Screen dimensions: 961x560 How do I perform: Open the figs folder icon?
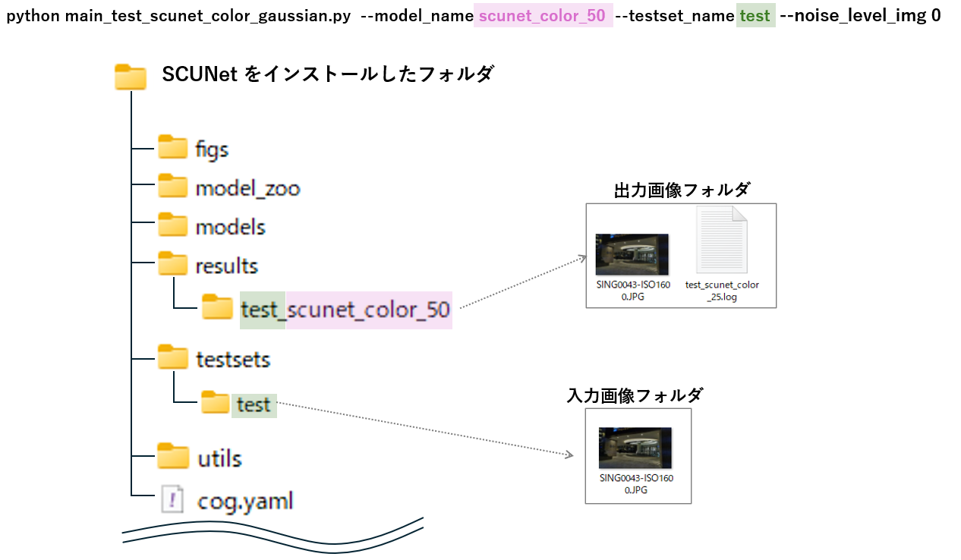(x=172, y=147)
